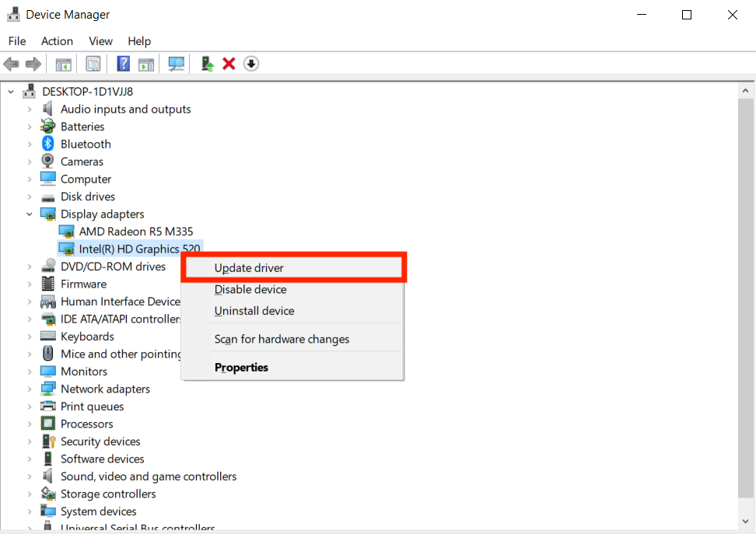This screenshot has height=534, width=756.
Task: Click Uninstall device in the context menu
Action: click(254, 311)
